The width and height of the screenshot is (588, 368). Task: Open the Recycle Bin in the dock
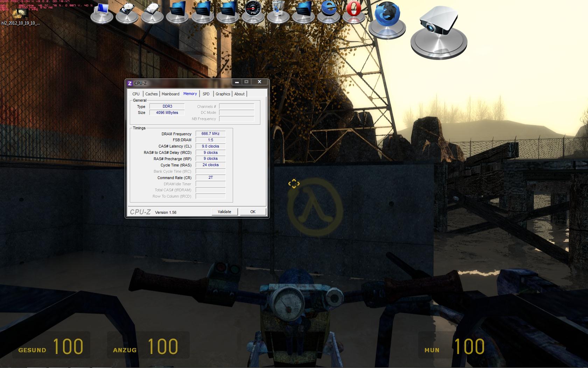point(278,12)
